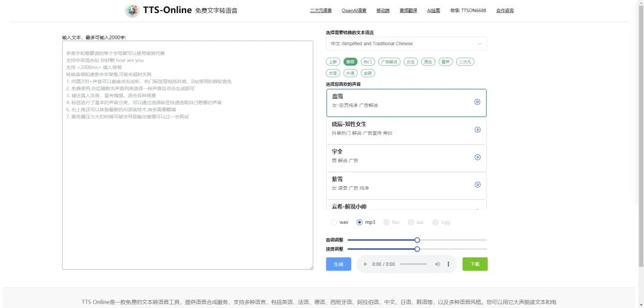Select the wav output format
Viewport: 644px width, 308px height.
pos(334,222)
